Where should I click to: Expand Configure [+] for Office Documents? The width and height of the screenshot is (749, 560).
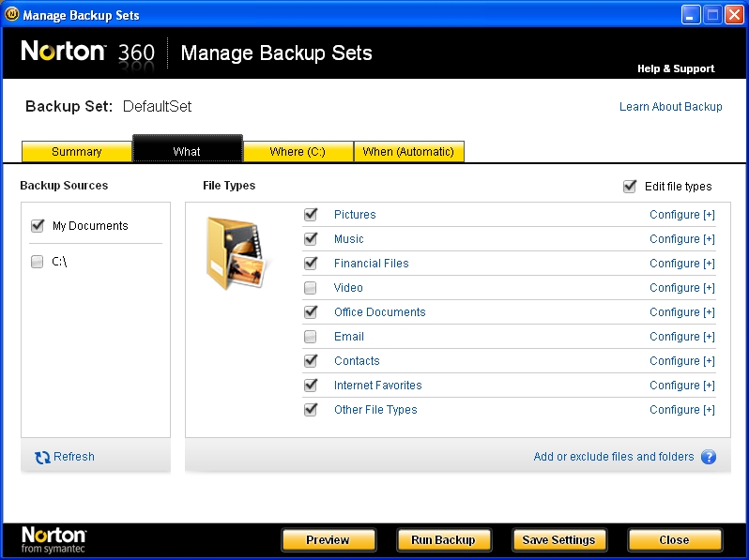(x=682, y=312)
